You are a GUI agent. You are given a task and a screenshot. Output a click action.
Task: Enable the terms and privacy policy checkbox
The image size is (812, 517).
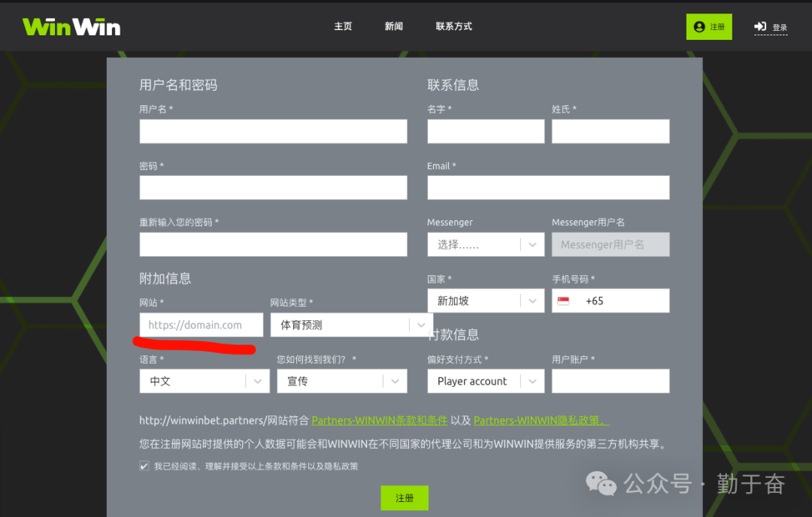tap(144, 466)
